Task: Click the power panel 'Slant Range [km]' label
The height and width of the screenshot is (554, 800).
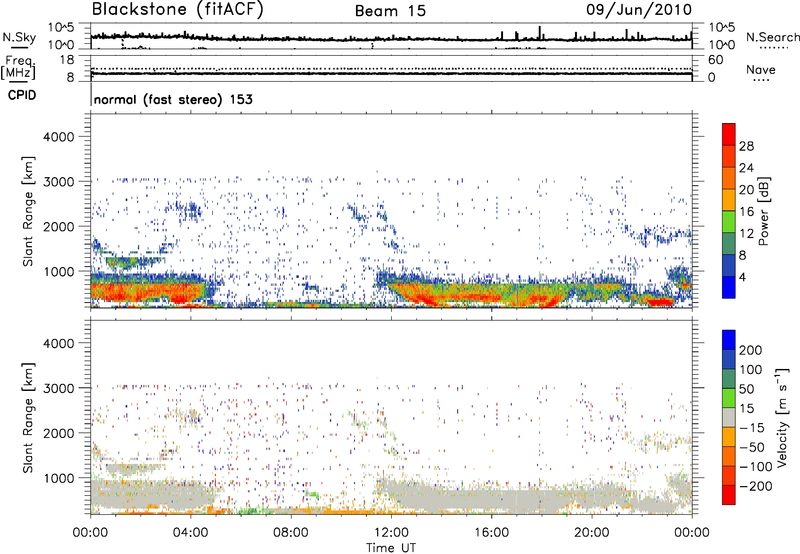Action: [x=28, y=211]
